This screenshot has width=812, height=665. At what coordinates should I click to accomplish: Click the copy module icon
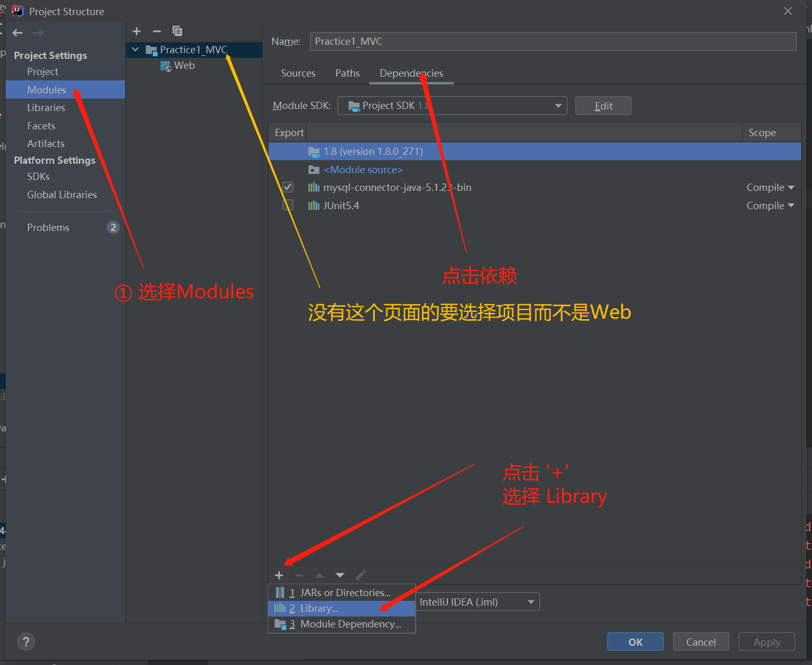[177, 31]
